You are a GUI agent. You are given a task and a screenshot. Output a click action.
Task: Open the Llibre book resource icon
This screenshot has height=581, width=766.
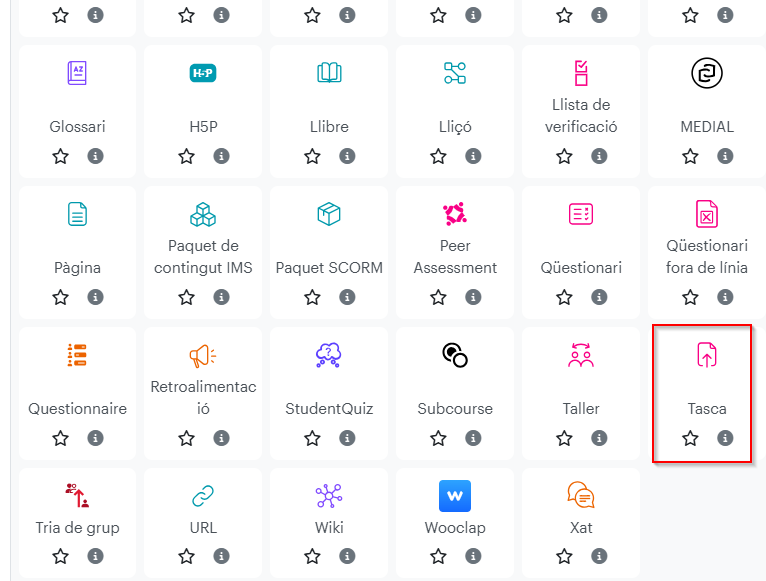click(329, 73)
